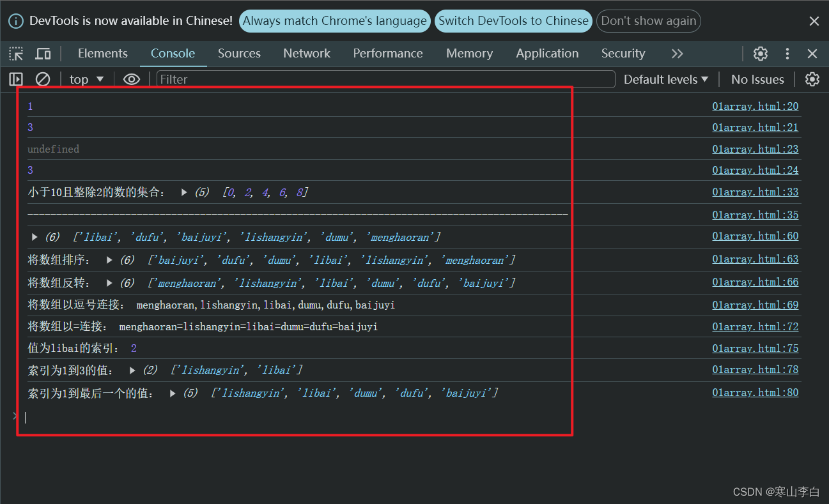This screenshot has height=504, width=829.
Task: Open DevTools settings gear beside the tabs
Action: pos(761,54)
